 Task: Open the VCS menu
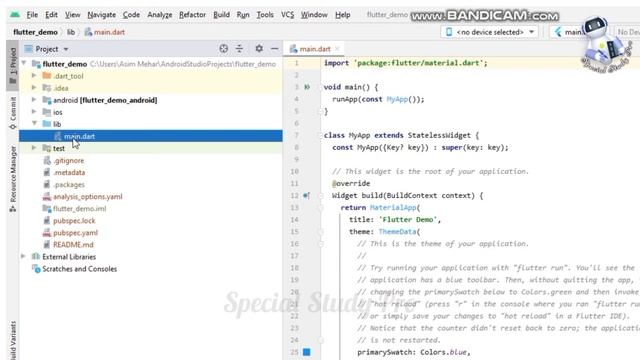pyautogui.click(x=287, y=15)
